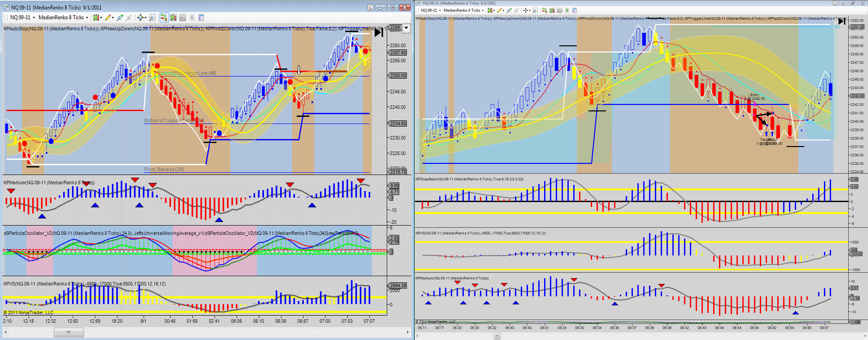The image size is (868, 340).
Task: Open the drawing tools pencil menu in the 4 Ticks chart
Action: point(501,10)
